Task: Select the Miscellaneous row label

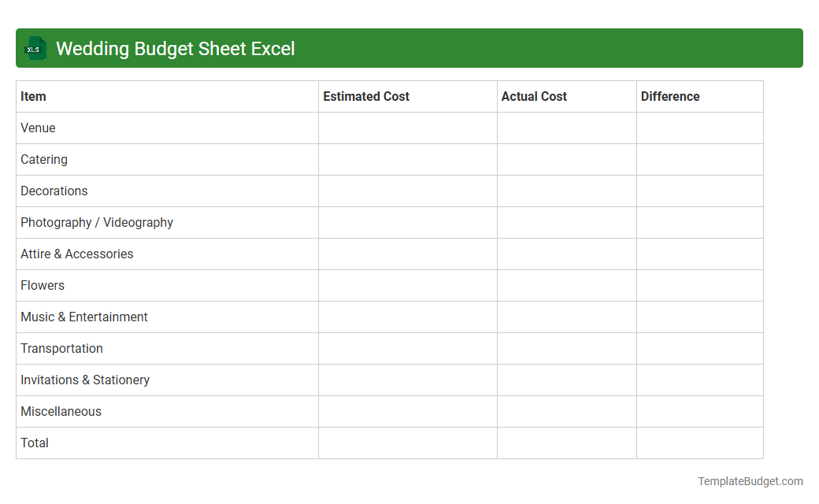Action: (x=61, y=411)
